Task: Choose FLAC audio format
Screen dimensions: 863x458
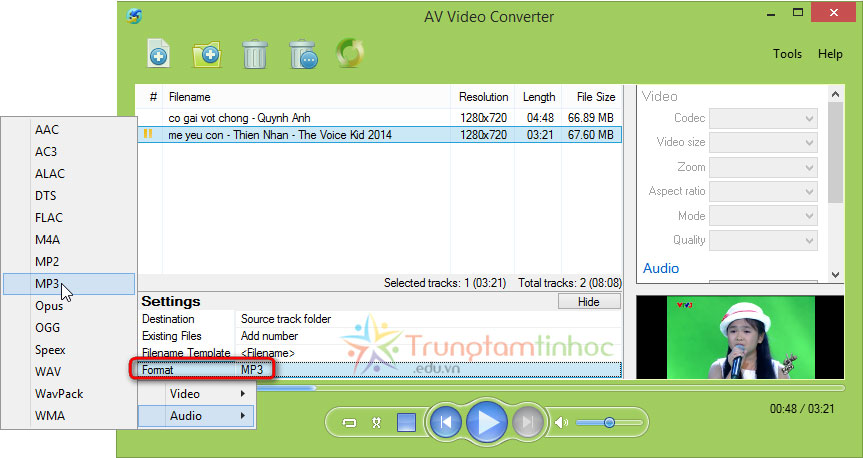Action: (x=69, y=217)
